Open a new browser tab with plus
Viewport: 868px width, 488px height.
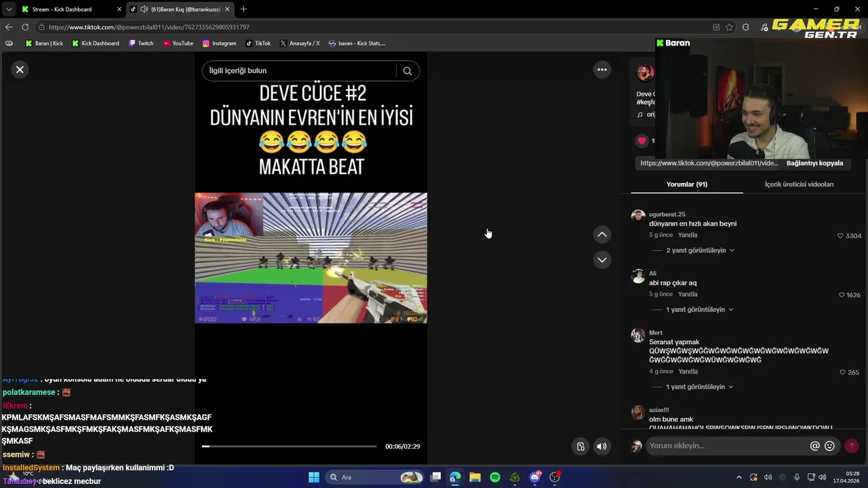243,9
